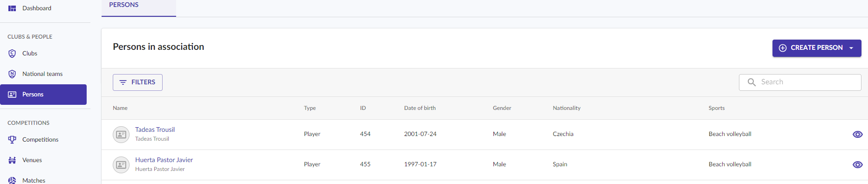
Task: Click Tadeas Trousil's avatar placeholder
Action: click(x=121, y=135)
